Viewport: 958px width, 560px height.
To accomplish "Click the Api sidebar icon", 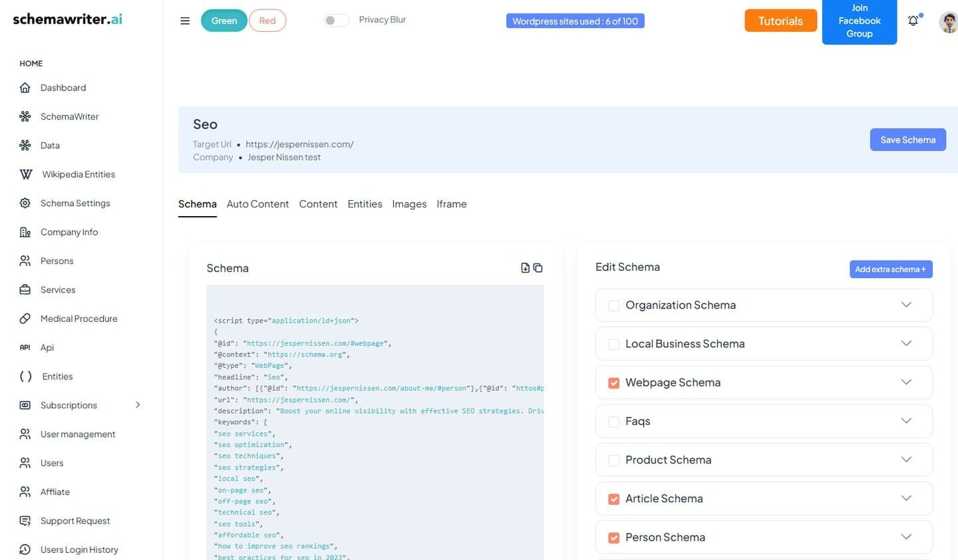I will tap(25, 347).
